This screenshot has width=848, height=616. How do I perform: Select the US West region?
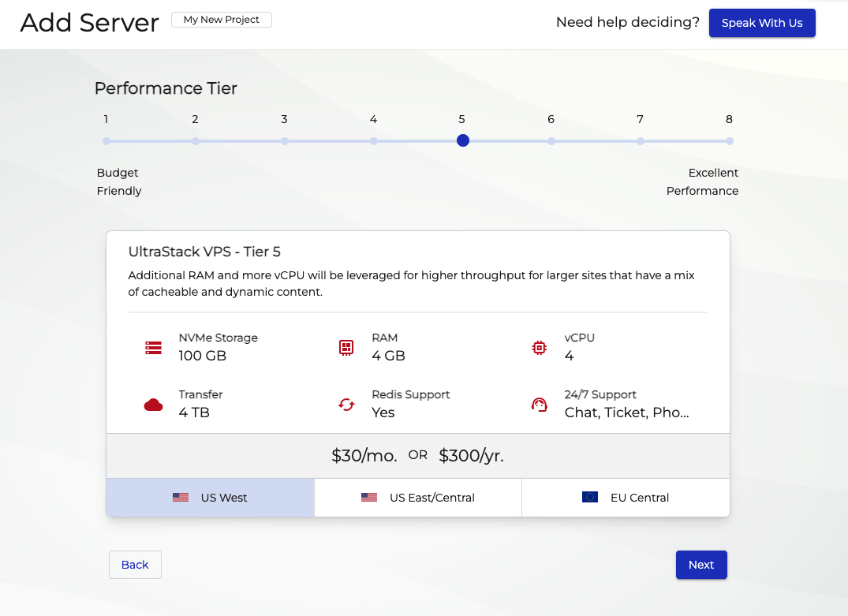210,498
